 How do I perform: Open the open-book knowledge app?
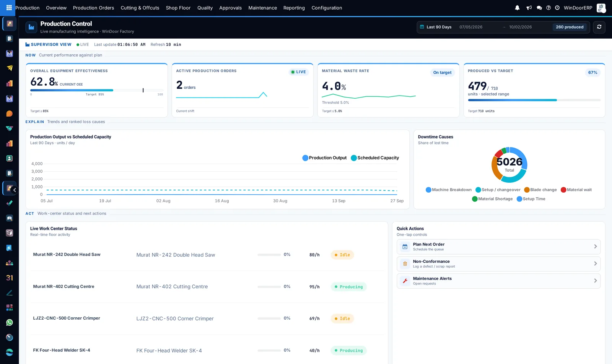point(10,218)
